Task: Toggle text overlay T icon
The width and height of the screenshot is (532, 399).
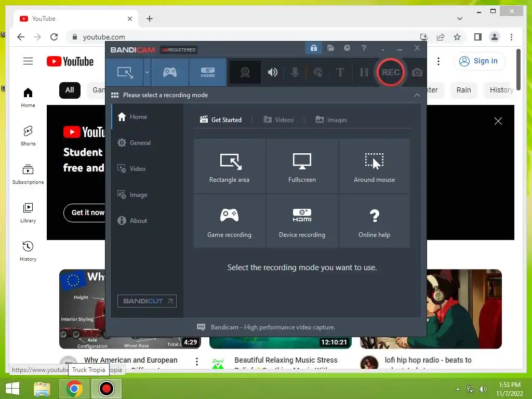Action: pyautogui.click(x=340, y=72)
